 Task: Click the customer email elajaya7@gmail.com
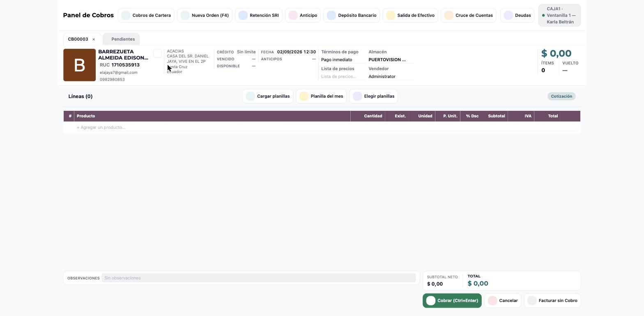point(119,73)
